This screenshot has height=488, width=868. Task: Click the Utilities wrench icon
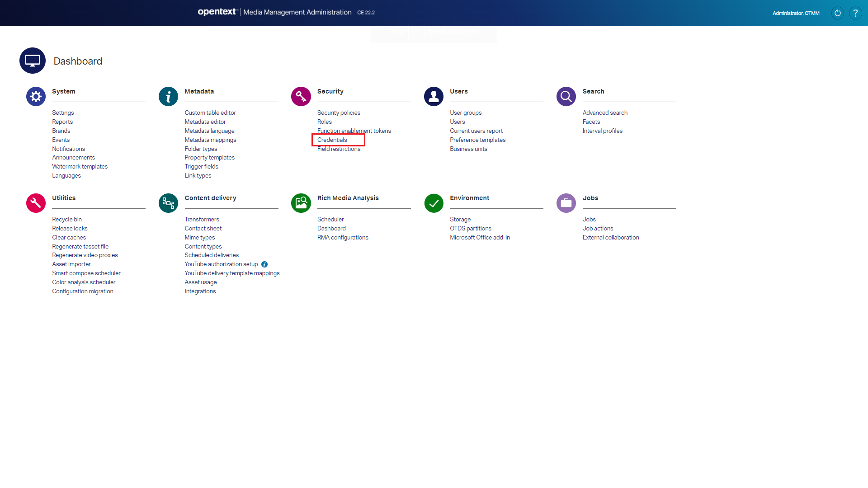point(35,203)
